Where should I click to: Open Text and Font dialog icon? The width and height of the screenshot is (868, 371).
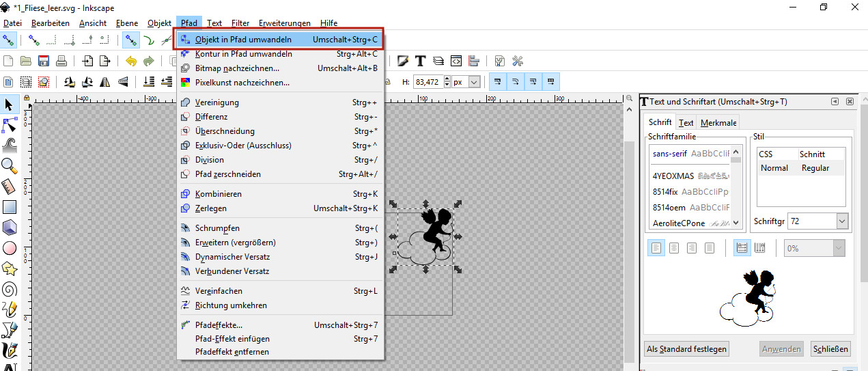[x=421, y=61]
